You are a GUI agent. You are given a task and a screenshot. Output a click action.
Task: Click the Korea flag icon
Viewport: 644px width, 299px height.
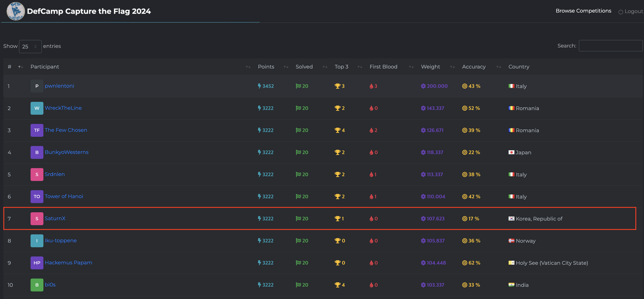coord(512,219)
